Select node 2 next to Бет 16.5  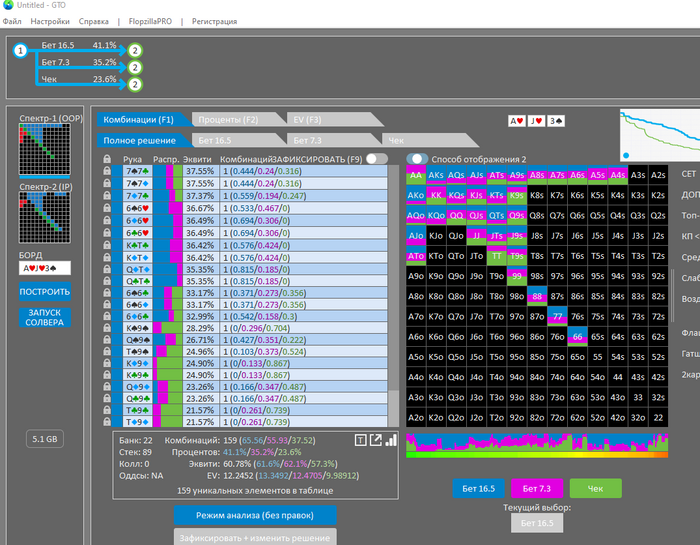click(x=135, y=48)
